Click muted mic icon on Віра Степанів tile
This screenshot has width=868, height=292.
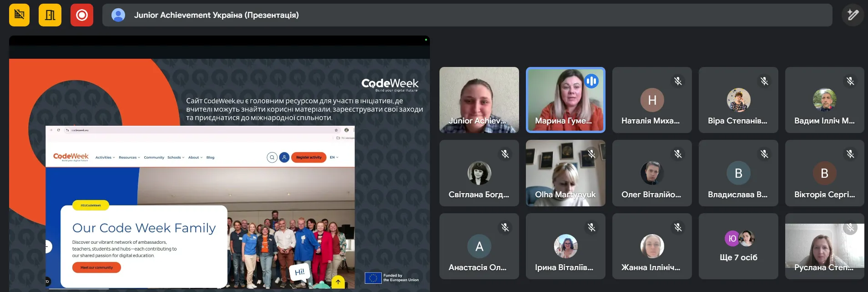click(x=764, y=81)
